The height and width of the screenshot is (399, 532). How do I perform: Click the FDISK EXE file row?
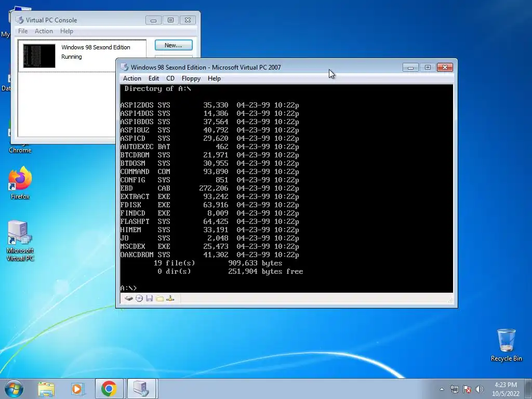point(209,205)
